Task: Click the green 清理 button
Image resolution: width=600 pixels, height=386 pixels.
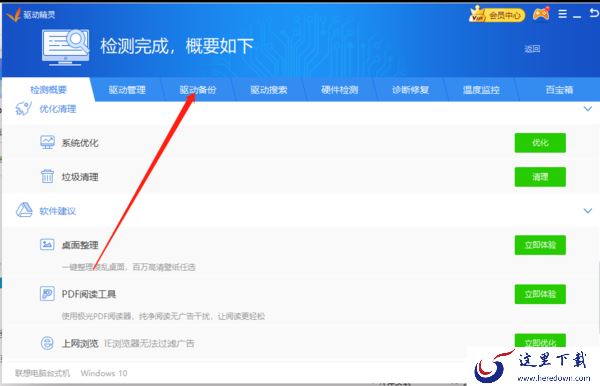Action: point(540,177)
